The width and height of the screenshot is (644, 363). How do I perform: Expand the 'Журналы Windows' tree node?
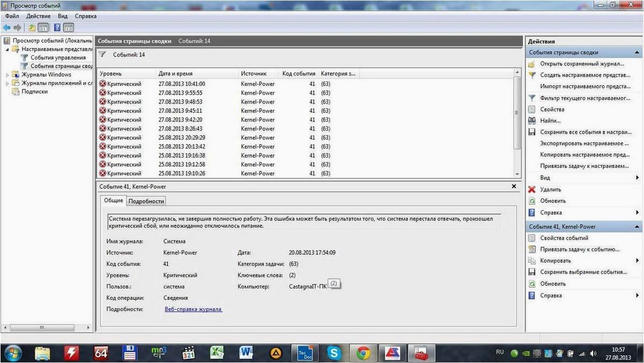[8, 75]
